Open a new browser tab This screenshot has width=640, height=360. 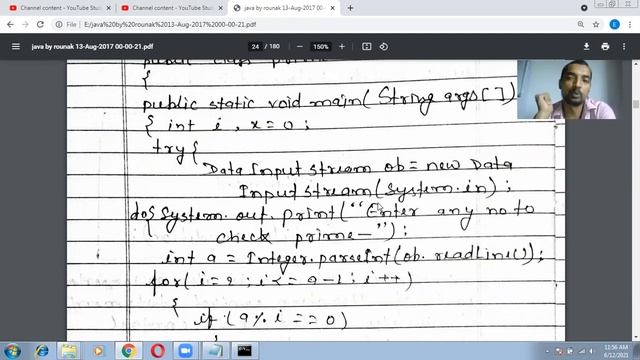click(350, 8)
